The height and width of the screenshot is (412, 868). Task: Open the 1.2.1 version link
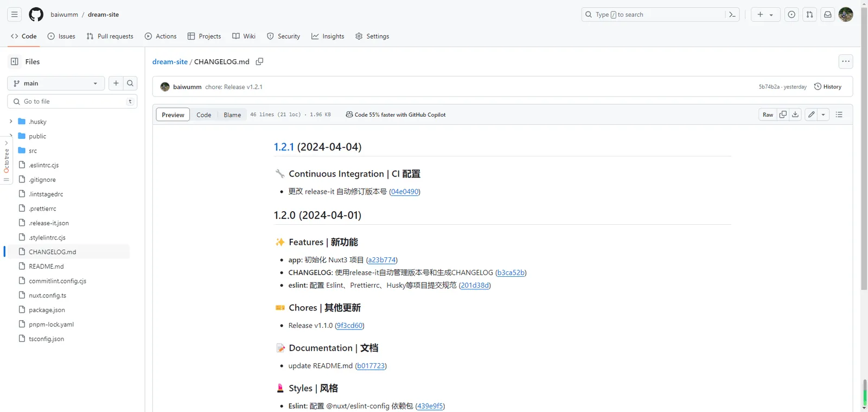284,147
